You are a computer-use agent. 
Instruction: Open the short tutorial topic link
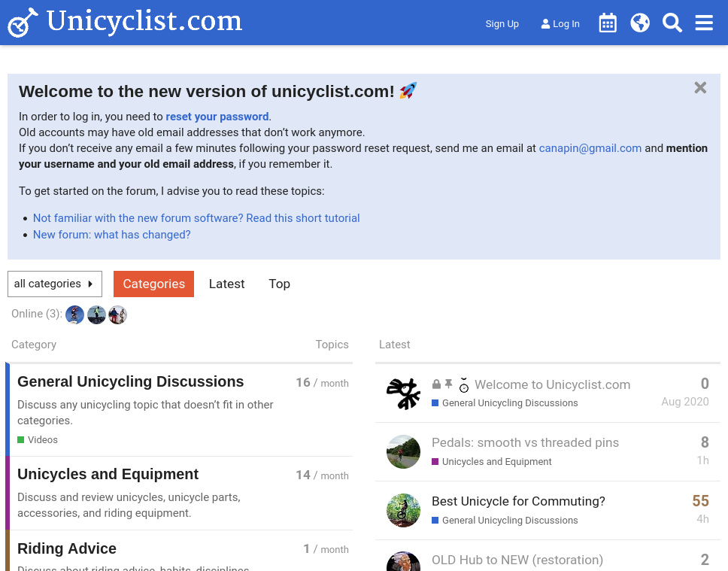196,218
